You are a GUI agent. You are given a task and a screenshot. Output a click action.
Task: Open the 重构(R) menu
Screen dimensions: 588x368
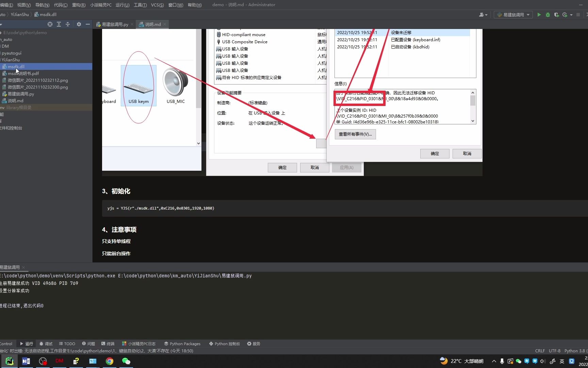click(79, 5)
